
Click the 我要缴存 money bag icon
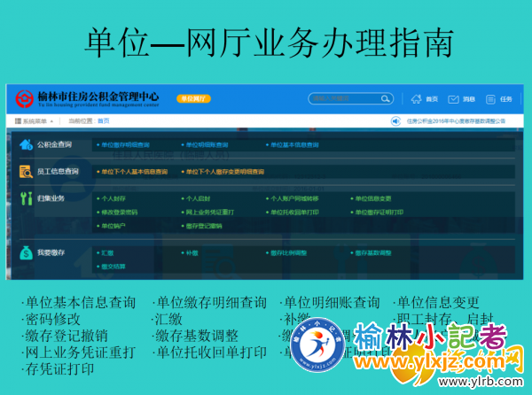pos(26,252)
